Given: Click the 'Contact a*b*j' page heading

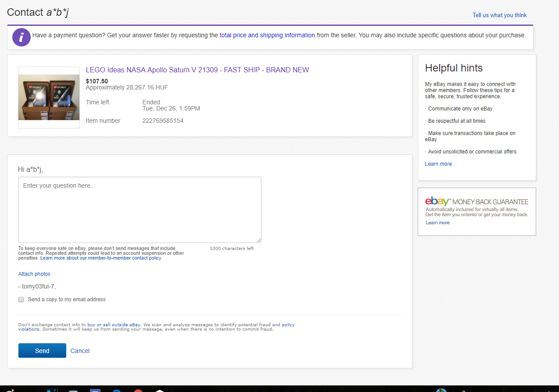Looking at the screenshot, I should click(38, 12).
